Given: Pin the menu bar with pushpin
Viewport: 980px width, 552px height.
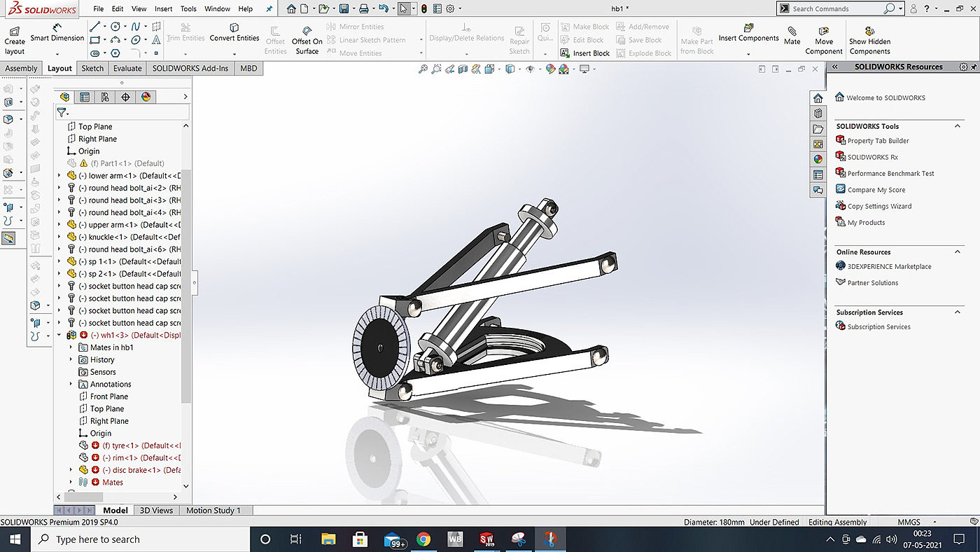Looking at the screenshot, I should click(x=270, y=9).
